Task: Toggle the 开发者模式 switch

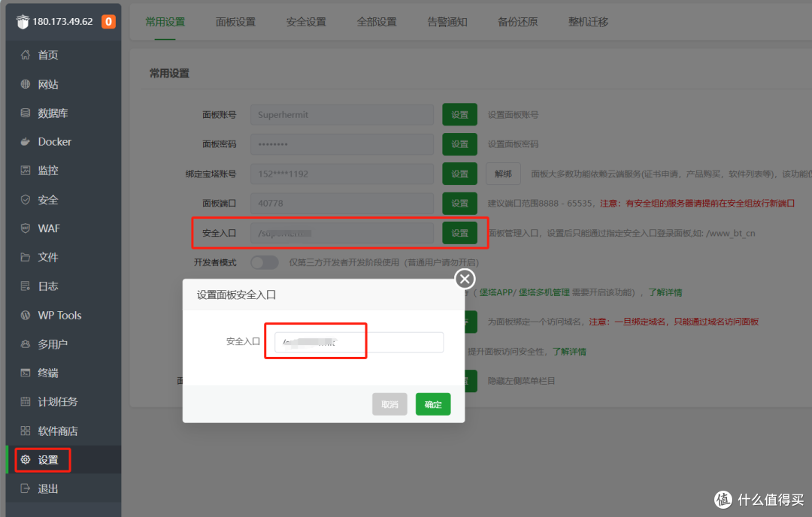Action: coord(265,262)
